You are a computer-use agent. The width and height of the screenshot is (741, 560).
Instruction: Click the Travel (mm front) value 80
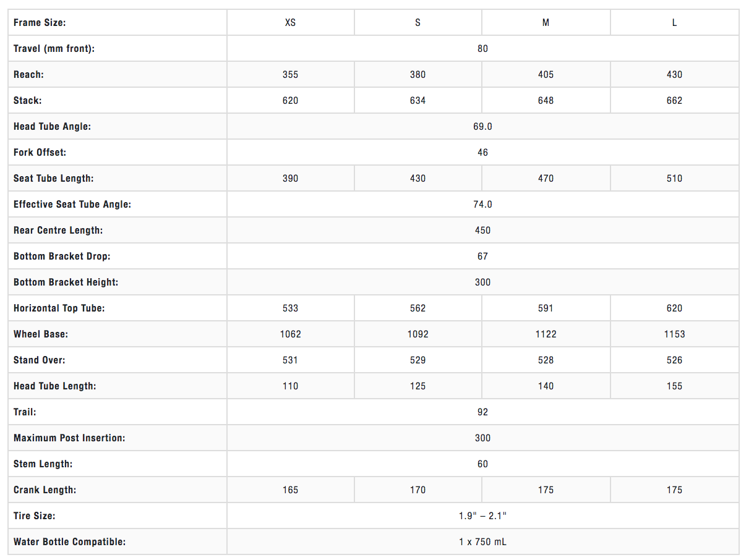pos(482,49)
